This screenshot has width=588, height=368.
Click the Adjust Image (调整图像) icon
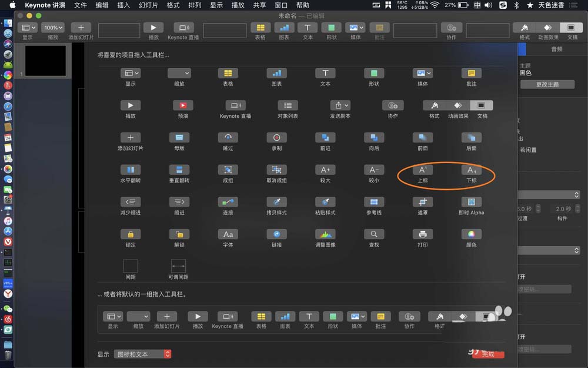325,234
